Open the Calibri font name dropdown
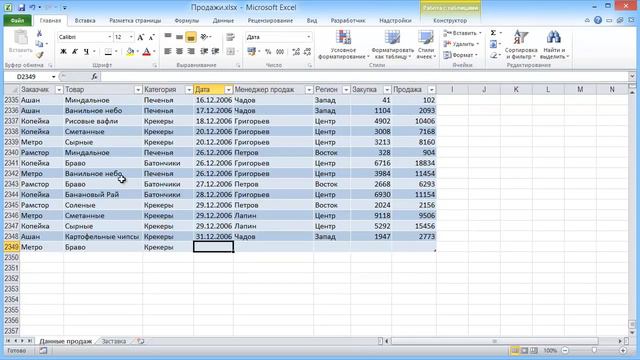 pyautogui.click(x=110, y=37)
